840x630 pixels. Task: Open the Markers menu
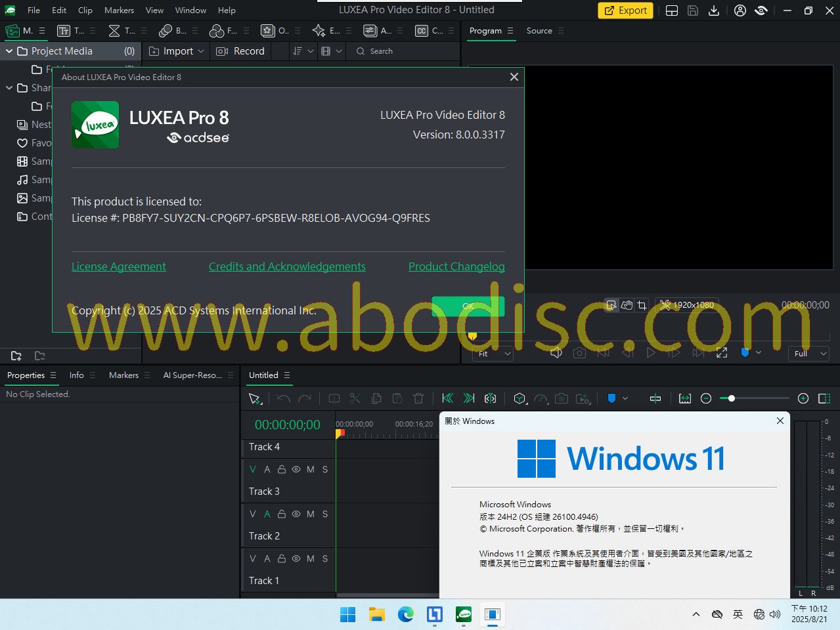coord(119,10)
